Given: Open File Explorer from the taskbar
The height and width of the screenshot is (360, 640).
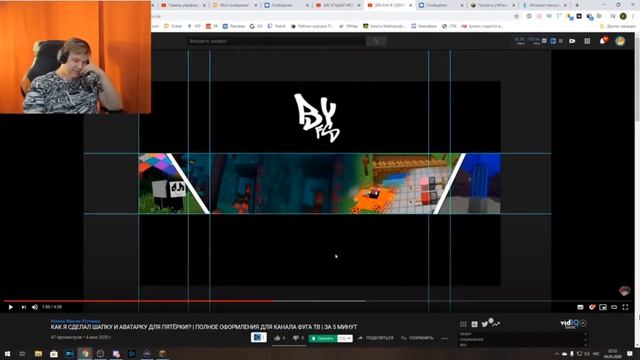Looking at the screenshot, I should pyautogui.click(x=38, y=353).
